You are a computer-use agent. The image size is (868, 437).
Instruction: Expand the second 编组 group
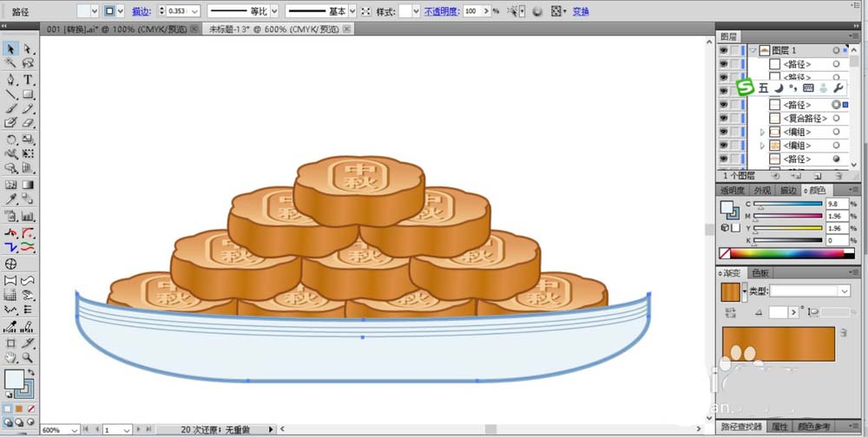[762, 145]
